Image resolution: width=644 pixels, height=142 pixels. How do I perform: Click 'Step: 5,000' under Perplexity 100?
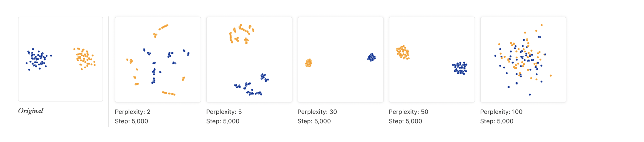click(x=497, y=121)
